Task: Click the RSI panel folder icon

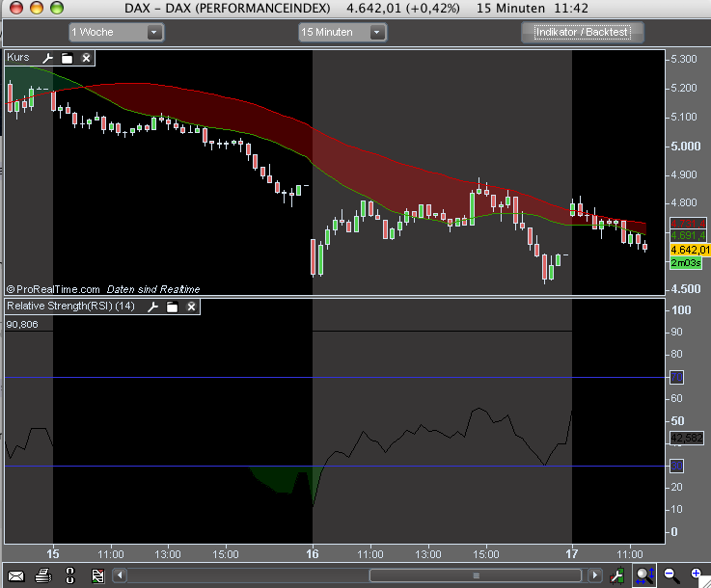Action: pos(173,307)
